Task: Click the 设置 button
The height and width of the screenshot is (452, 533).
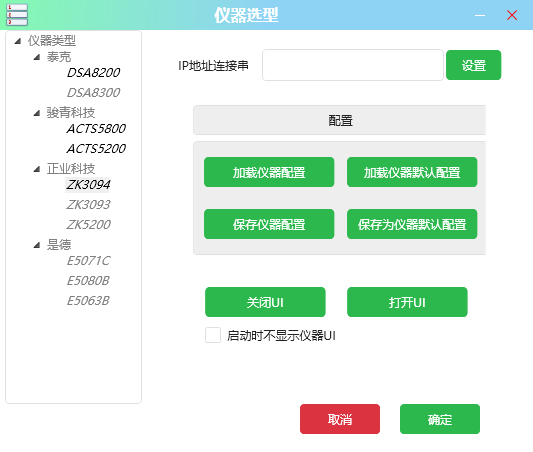Action: (474, 65)
